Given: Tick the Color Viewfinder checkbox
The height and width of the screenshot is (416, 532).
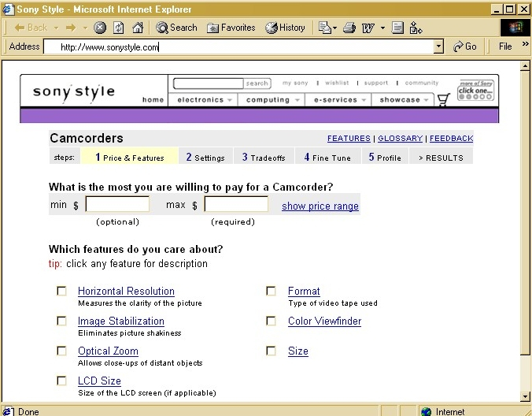Looking at the screenshot, I should (272, 321).
